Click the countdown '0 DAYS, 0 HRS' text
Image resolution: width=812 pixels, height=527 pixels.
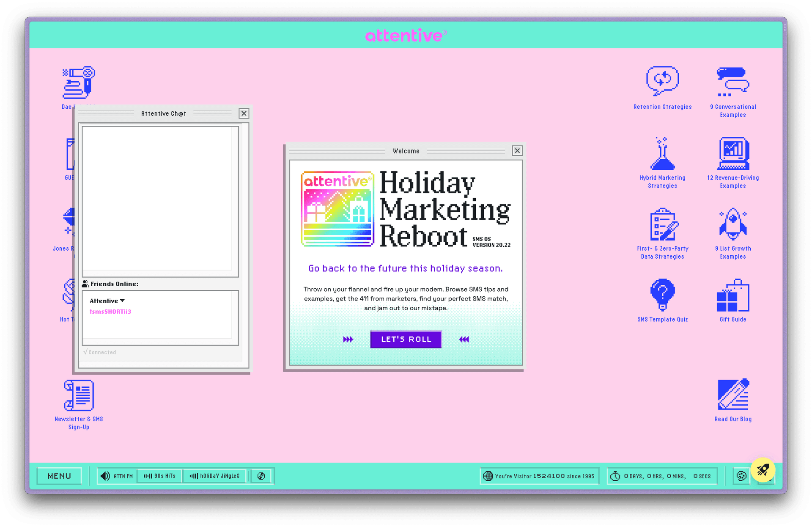(x=643, y=476)
